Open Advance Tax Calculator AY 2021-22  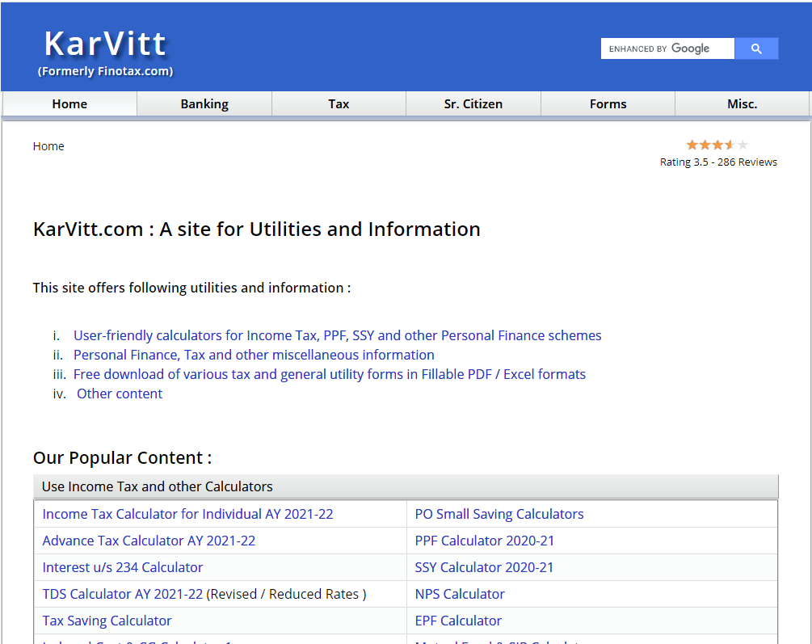point(149,541)
